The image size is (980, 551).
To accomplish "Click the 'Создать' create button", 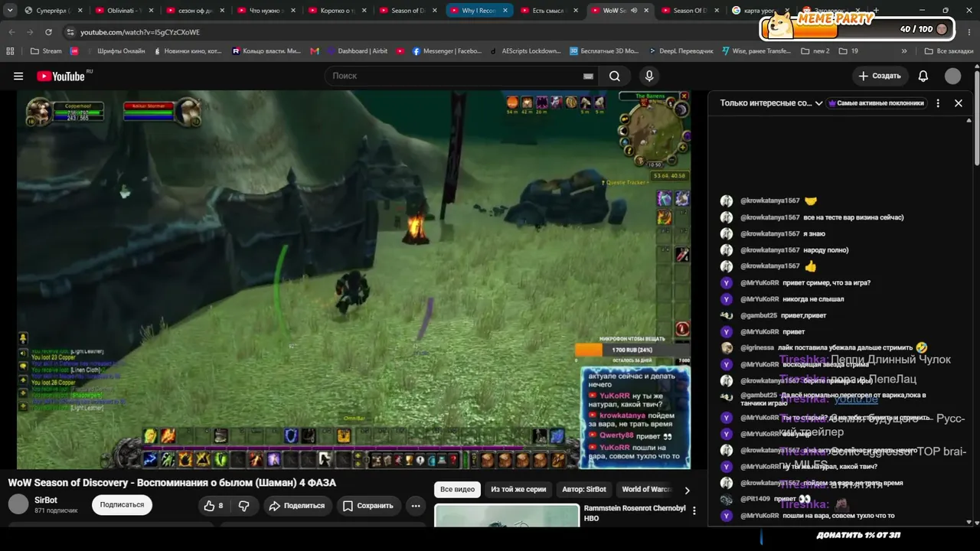I will [880, 76].
